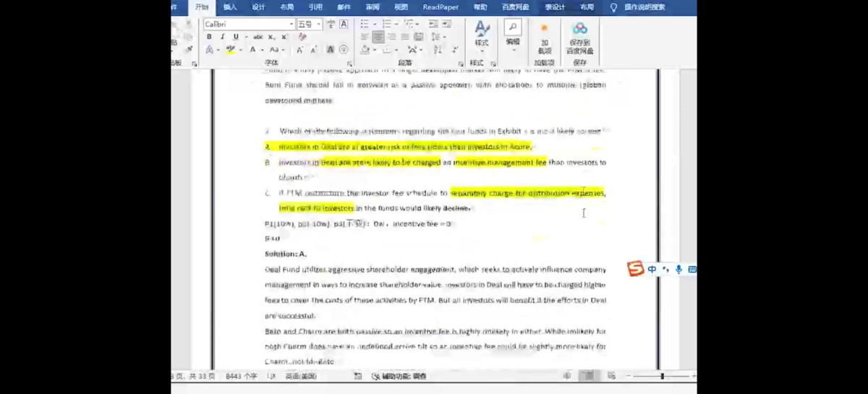Open the 开始 (Home) tab
The width and height of the screenshot is (868, 394).
tap(202, 7)
